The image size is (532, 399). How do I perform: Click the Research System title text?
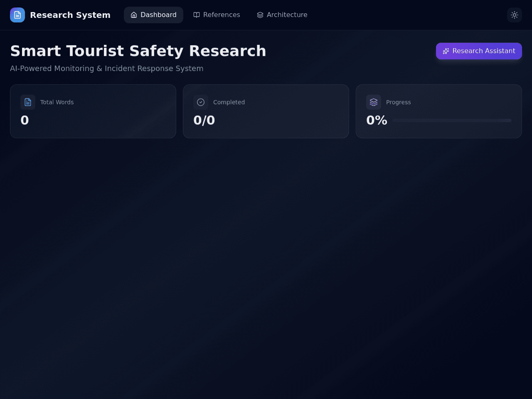click(x=70, y=15)
